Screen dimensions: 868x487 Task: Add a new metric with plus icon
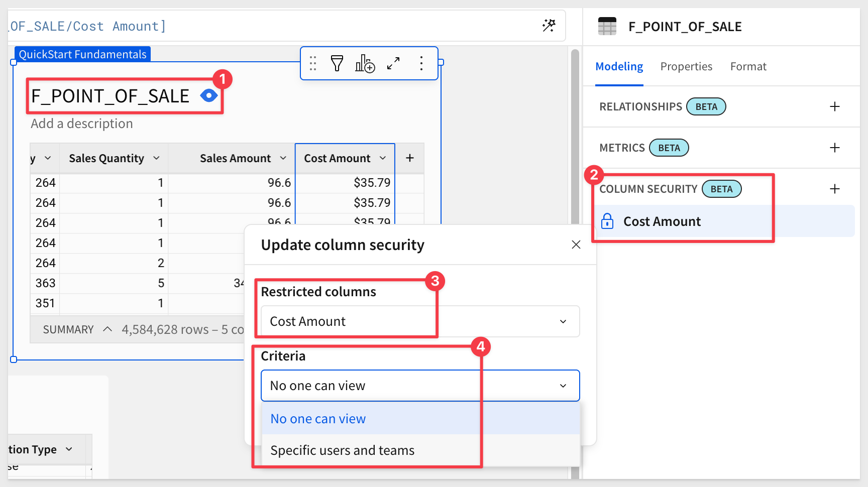point(834,148)
